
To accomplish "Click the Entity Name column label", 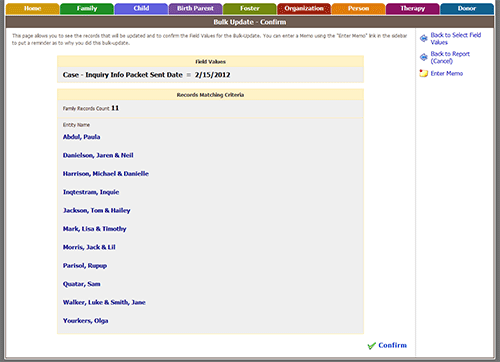I will coord(76,125).
